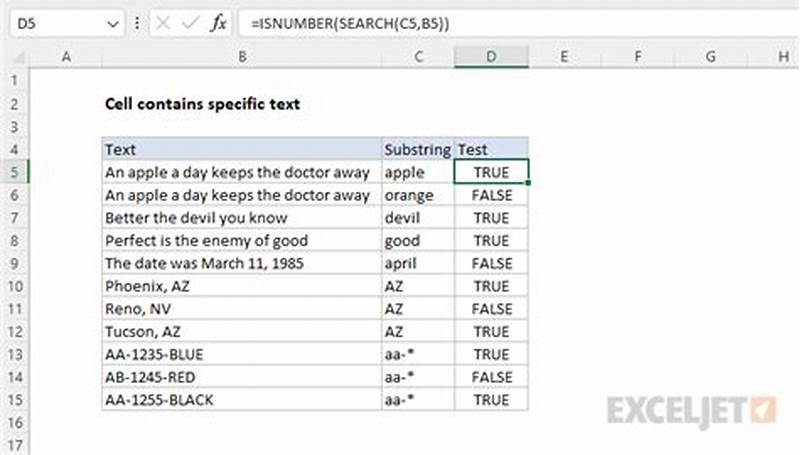Image resolution: width=800 pixels, height=455 pixels.
Task: Select the FALSE result next to 'orange'
Action: 491,195
